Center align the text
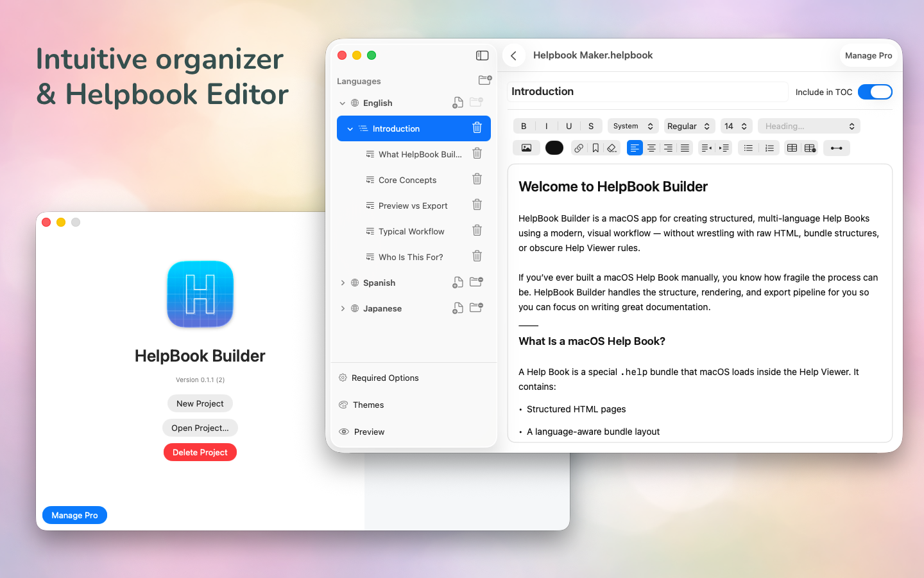This screenshot has height=578, width=924. coord(651,148)
